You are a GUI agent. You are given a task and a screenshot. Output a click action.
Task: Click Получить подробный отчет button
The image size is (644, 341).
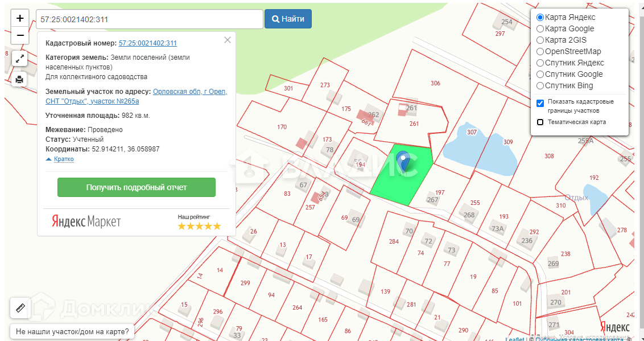pyautogui.click(x=137, y=187)
